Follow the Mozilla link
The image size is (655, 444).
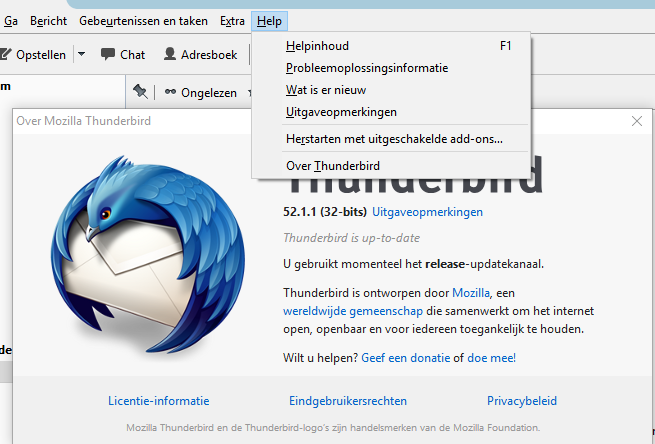[471, 293]
